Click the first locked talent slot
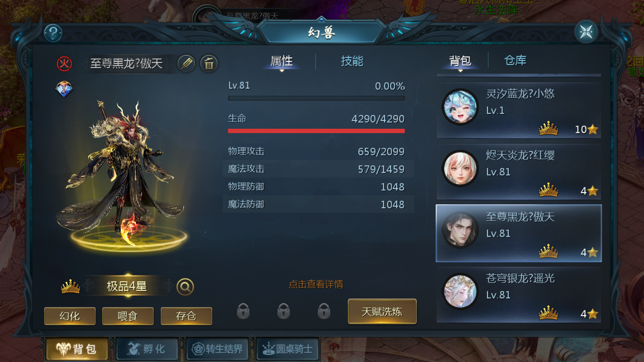 coord(243,311)
